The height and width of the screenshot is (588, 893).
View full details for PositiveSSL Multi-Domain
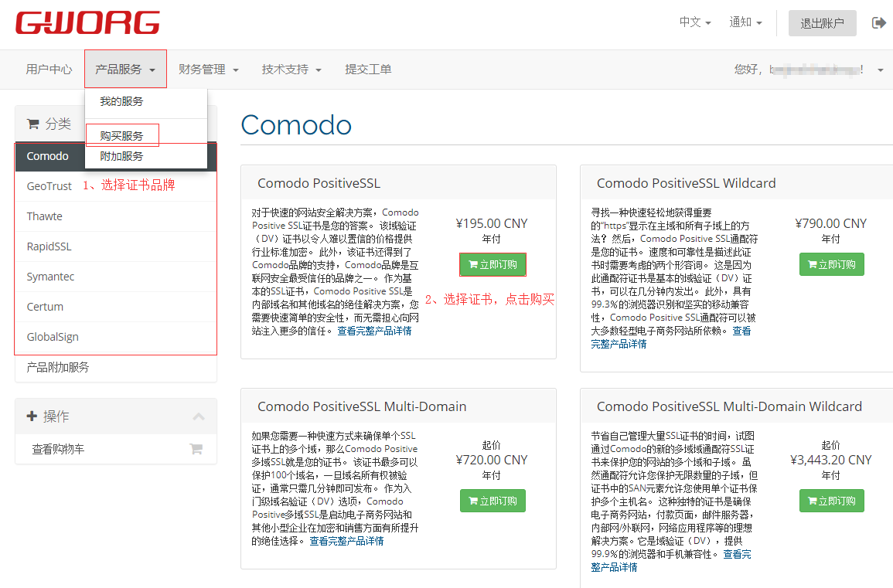[346, 541]
